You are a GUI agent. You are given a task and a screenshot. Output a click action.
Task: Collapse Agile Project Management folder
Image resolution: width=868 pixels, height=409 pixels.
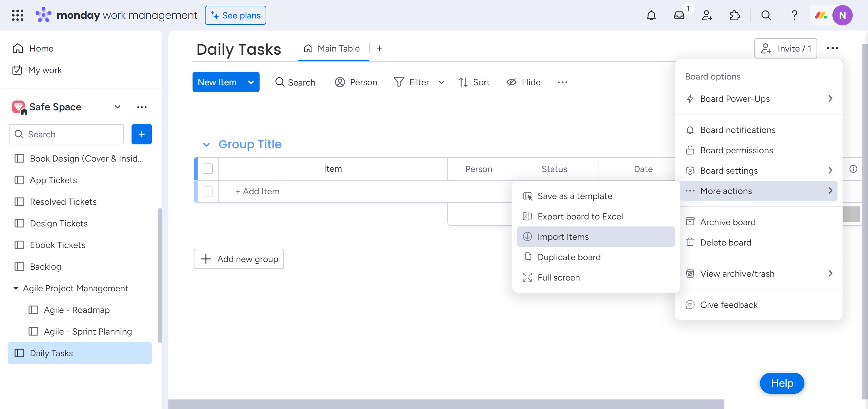point(16,288)
